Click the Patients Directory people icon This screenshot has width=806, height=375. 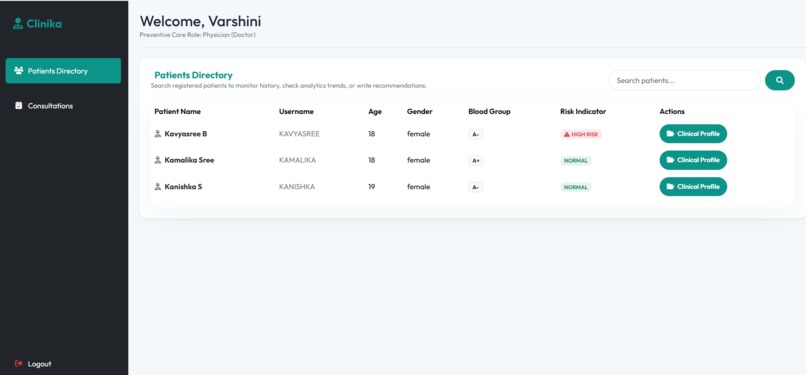(x=19, y=70)
